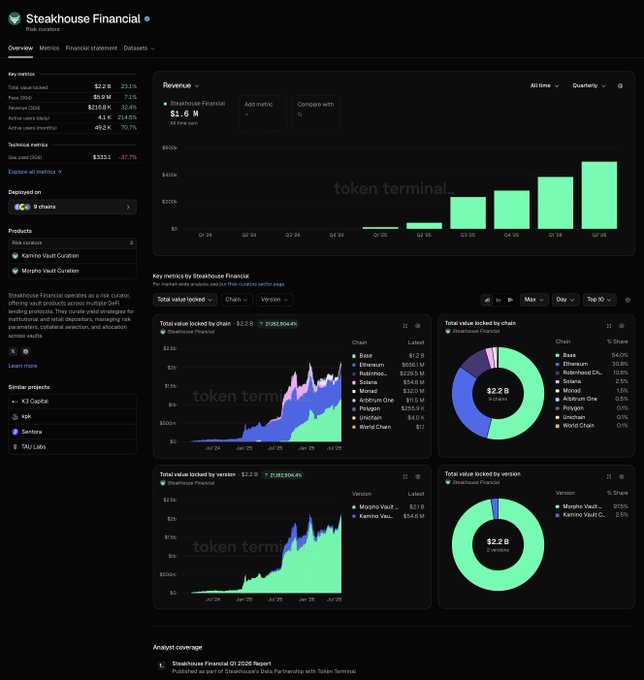644x680 pixels.
Task: Open settings icon on TVL by chain donut chart
Action: tap(621, 325)
